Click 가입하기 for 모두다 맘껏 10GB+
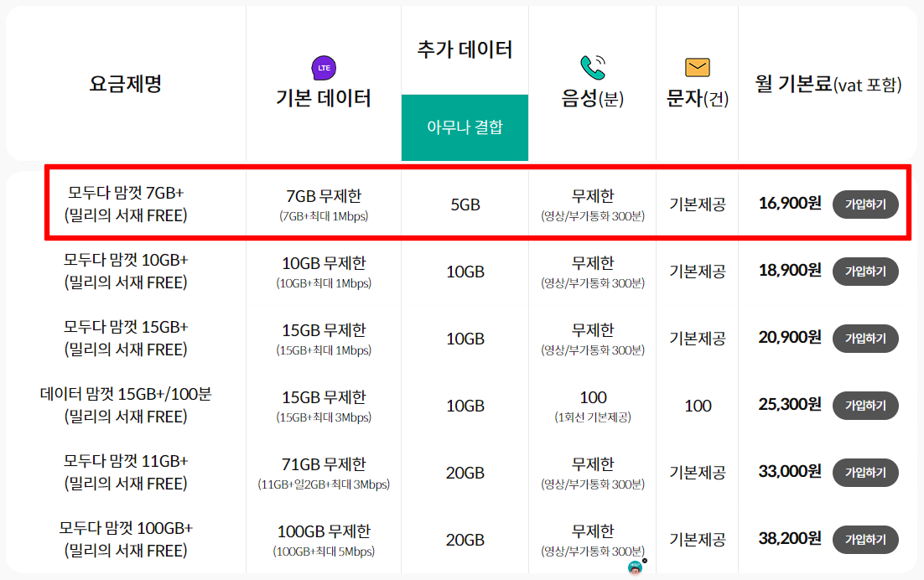This screenshot has height=580, width=924. (864, 271)
